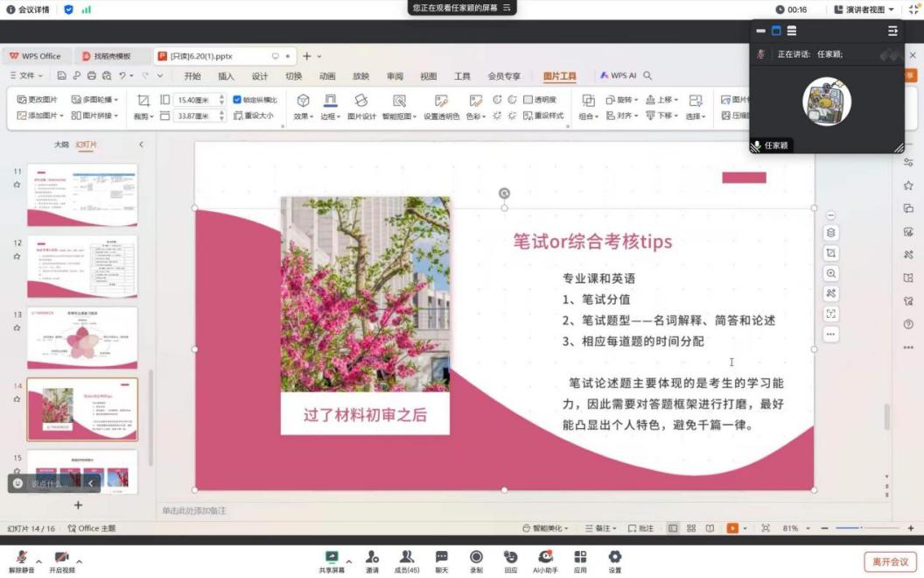Select slide 12 thumbnail in the panel
This screenshot has width=924, height=578.
tap(82, 266)
